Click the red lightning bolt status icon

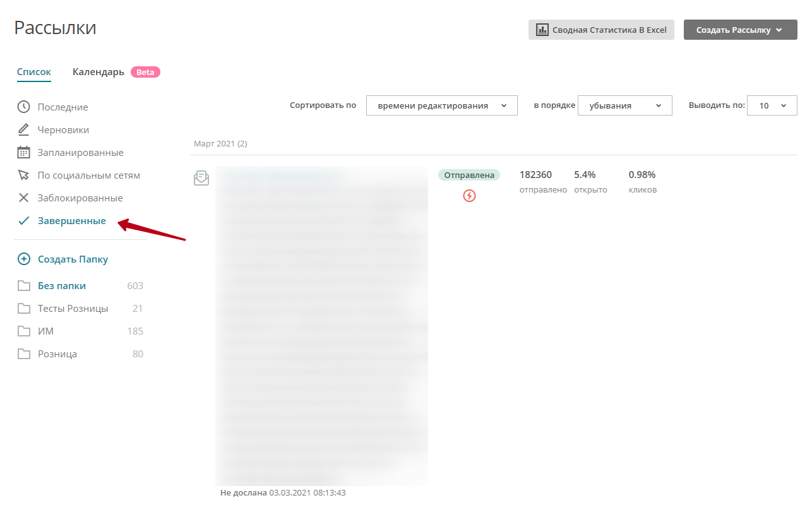(469, 196)
